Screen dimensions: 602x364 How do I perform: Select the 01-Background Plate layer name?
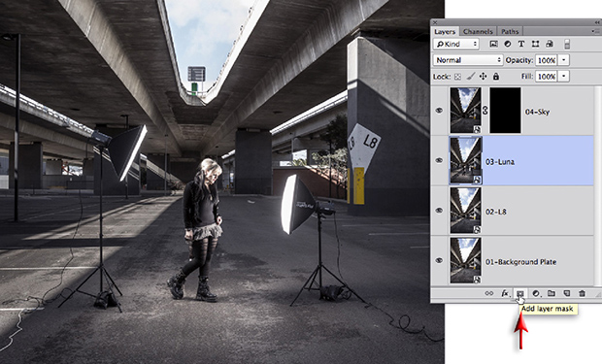[x=521, y=262]
